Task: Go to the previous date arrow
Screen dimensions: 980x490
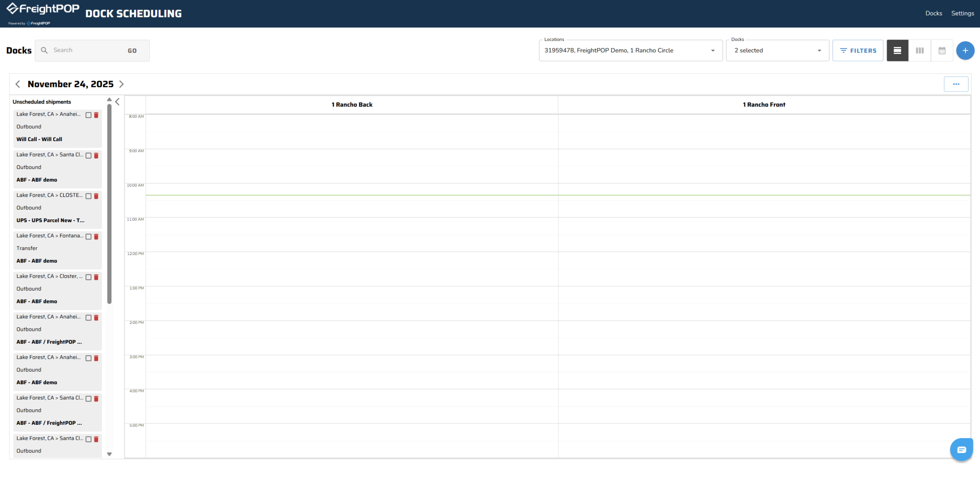Action: pyautogui.click(x=18, y=84)
